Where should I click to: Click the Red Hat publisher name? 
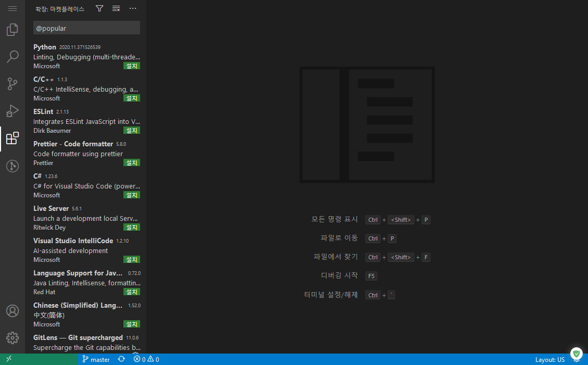click(44, 292)
